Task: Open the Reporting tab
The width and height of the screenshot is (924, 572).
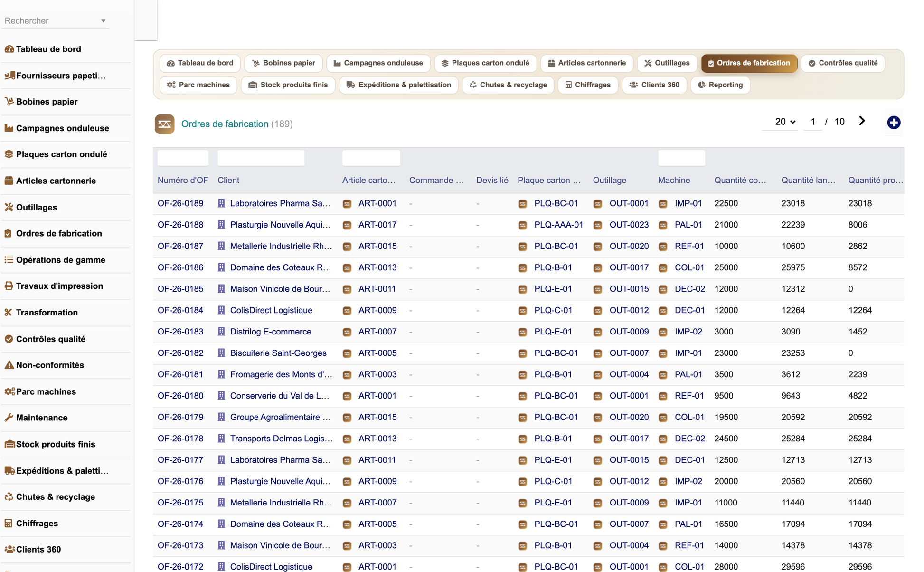Action: point(721,85)
